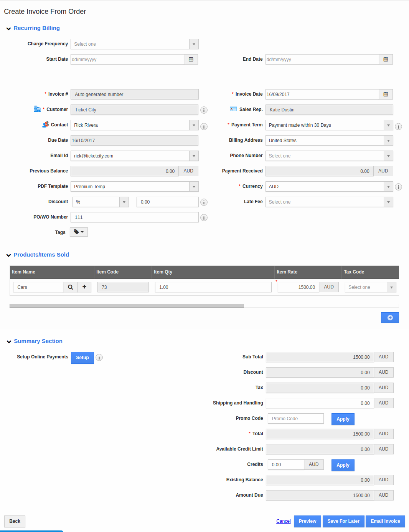Click the Cancel link
This screenshot has height=532, width=409.
[284, 521]
